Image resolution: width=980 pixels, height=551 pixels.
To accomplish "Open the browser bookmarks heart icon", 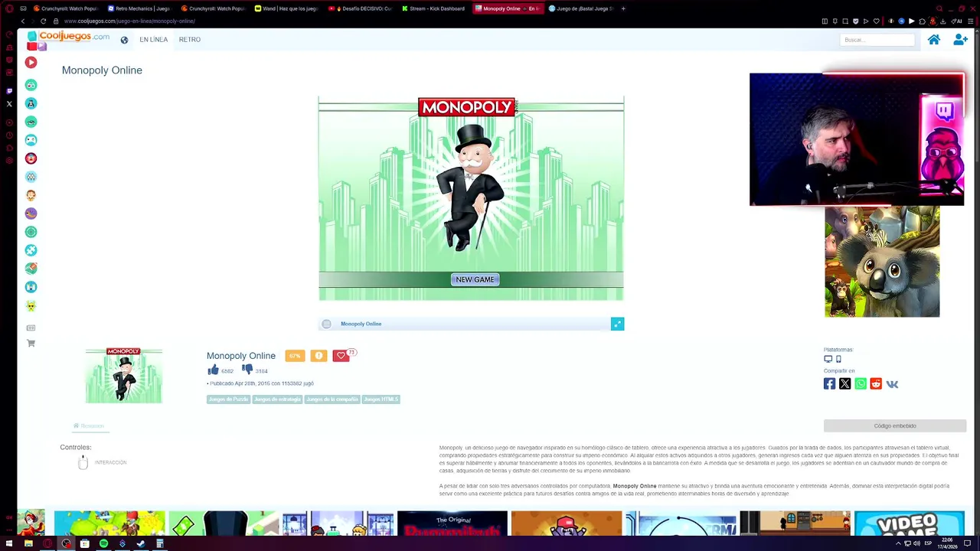I will click(877, 21).
